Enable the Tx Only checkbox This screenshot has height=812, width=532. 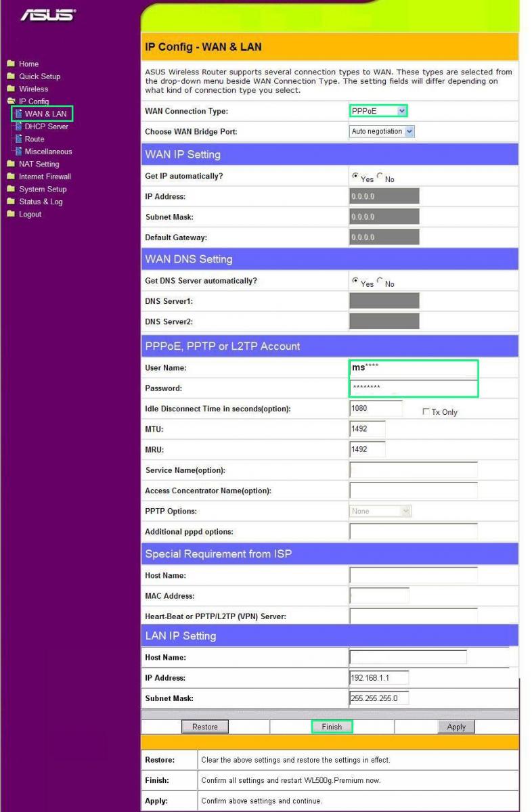(x=426, y=412)
